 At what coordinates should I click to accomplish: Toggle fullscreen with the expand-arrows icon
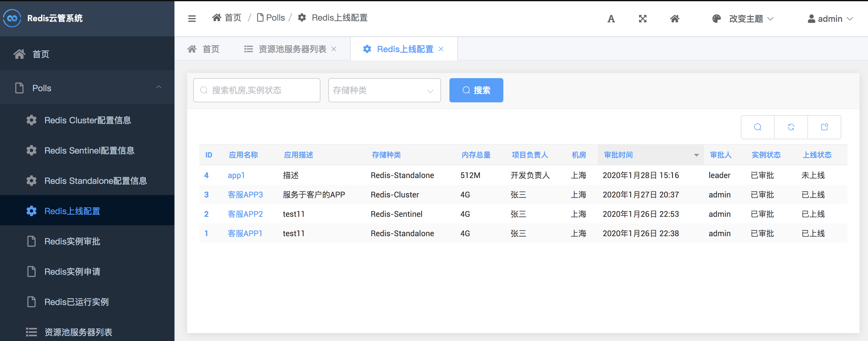pyautogui.click(x=642, y=19)
